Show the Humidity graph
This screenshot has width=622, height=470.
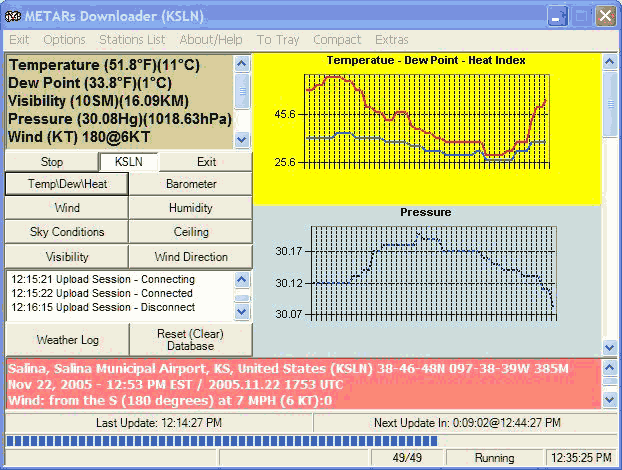point(191,207)
